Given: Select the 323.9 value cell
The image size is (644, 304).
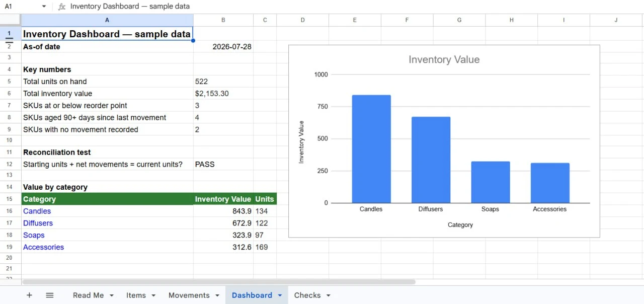Looking at the screenshot, I should 223,236.
